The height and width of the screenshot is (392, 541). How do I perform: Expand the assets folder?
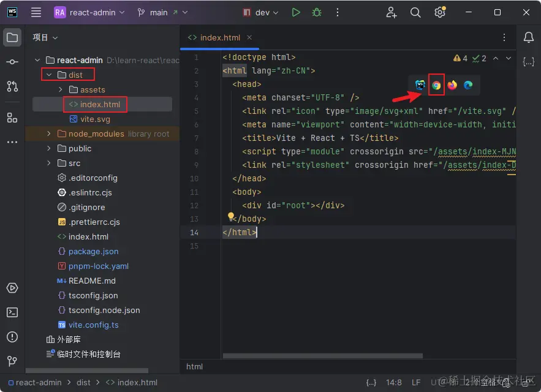(x=61, y=89)
